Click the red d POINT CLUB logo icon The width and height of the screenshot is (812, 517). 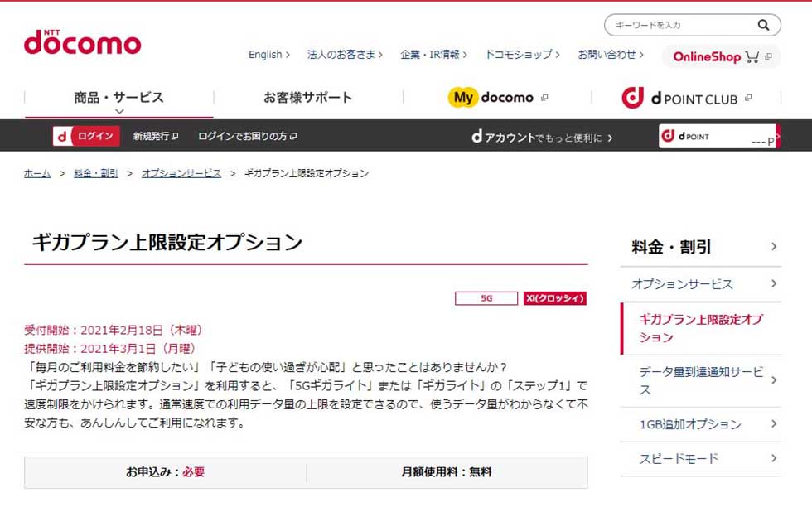coord(632,98)
